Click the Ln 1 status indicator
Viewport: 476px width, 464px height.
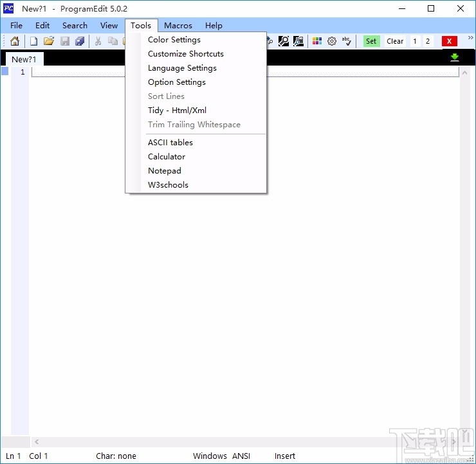pos(13,456)
